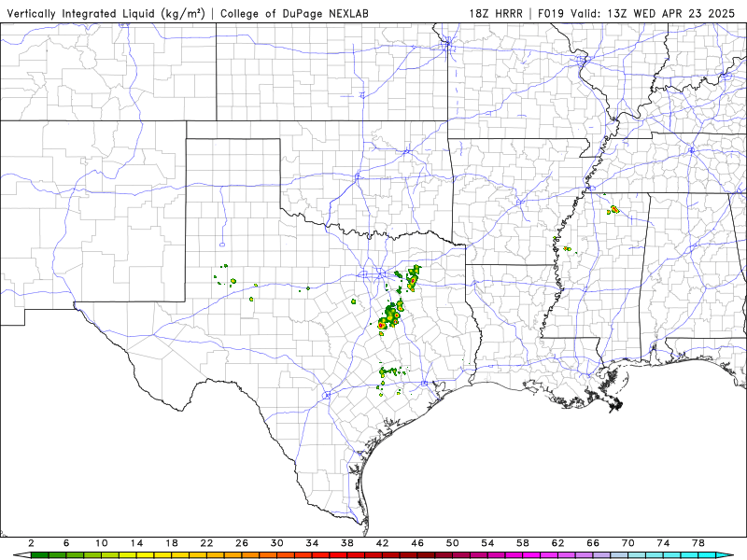
Task: Click the storm cell in northern Mississippi
Action: click(x=613, y=209)
